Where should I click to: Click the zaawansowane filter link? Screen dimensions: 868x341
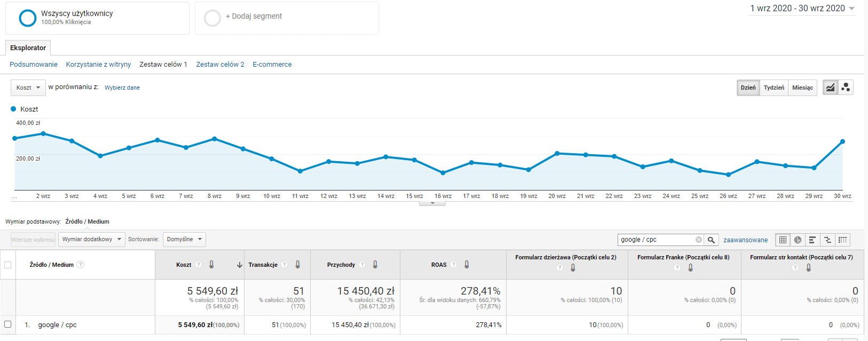click(745, 240)
